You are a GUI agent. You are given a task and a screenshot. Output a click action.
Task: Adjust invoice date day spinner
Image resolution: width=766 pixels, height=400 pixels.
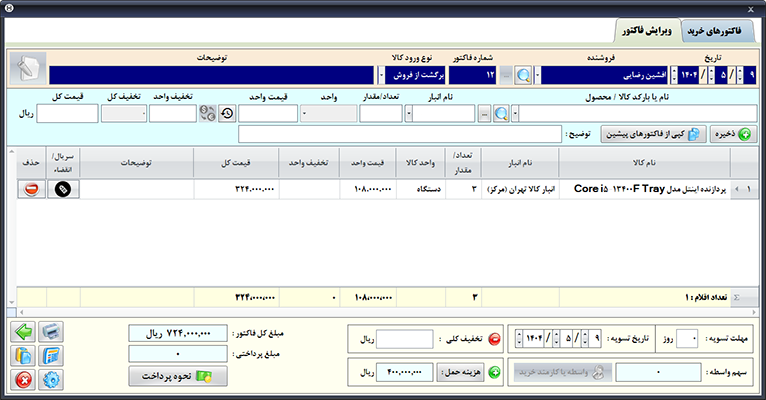[x=740, y=76]
